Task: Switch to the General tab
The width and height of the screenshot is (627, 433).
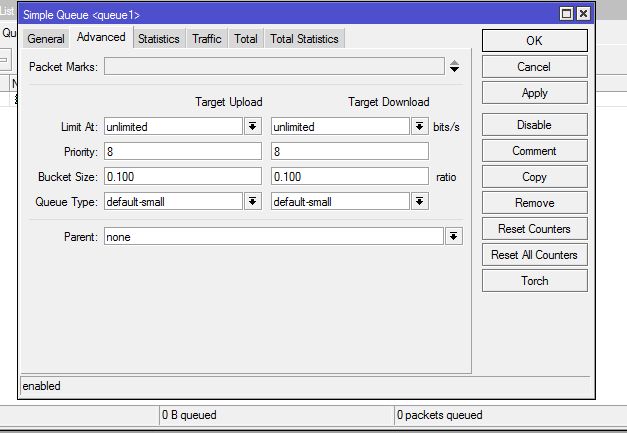Action: [x=46, y=39]
